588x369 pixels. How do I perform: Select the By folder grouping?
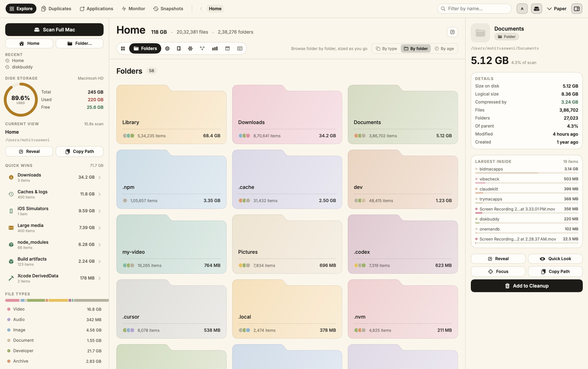click(416, 49)
